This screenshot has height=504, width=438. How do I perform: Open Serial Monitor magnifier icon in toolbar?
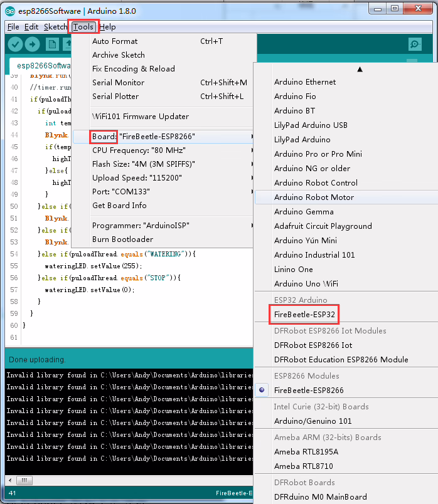(x=415, y=45)
